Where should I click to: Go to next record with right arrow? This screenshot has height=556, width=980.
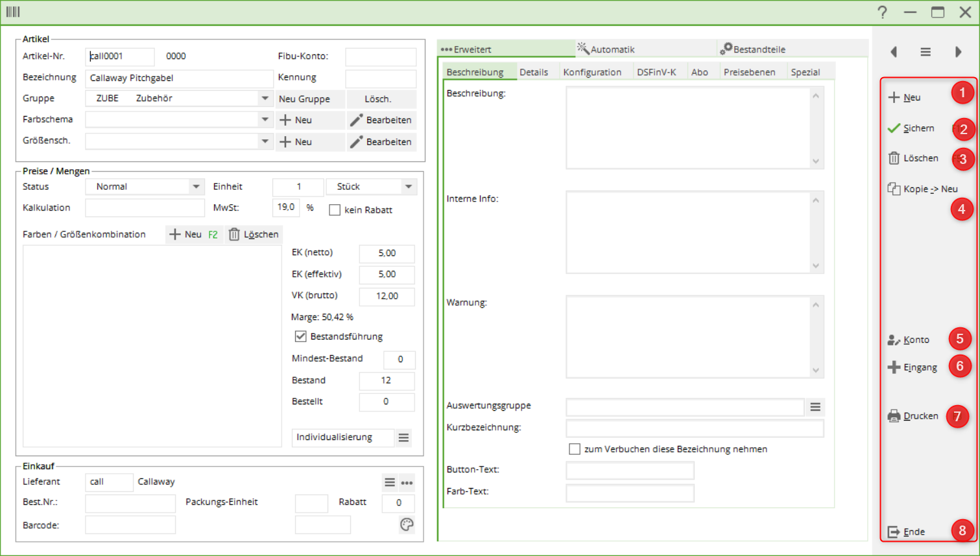pos(958,52)
